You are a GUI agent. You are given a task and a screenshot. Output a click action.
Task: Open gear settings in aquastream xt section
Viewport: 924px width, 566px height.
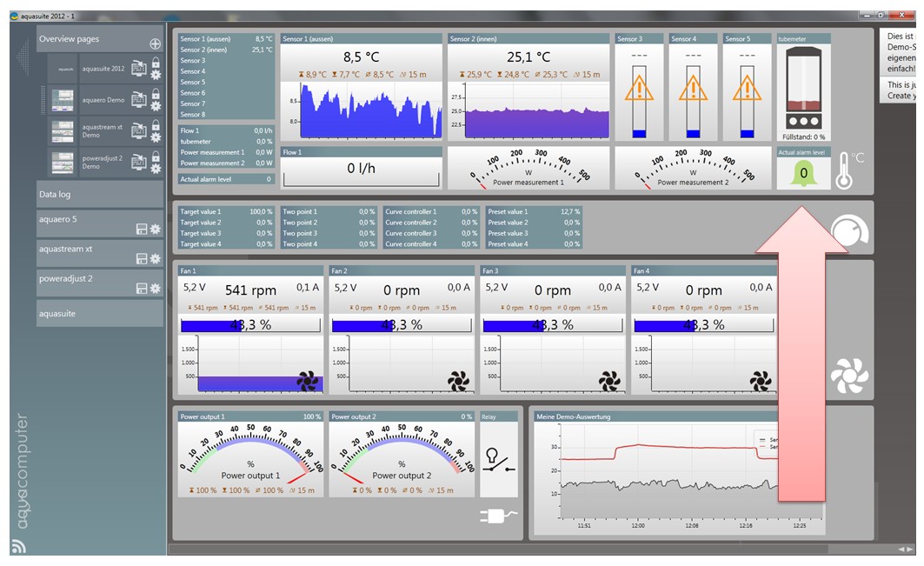155,258
